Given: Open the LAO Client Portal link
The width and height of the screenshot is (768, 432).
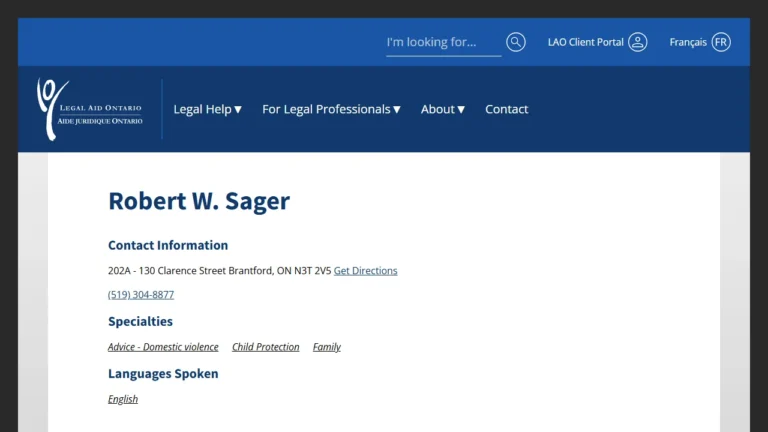Looking at the screenshot, I should (x=585, y=42).
